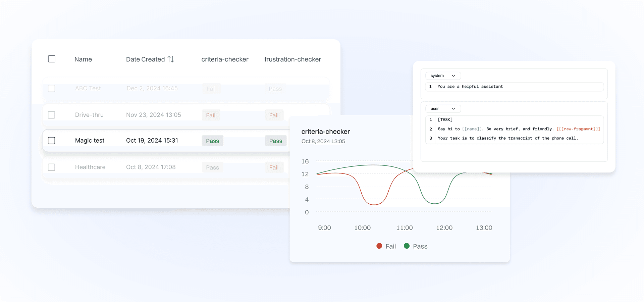Click the 11:00 label on chart axis
This screenshot has height=302, width=644.
405,228
